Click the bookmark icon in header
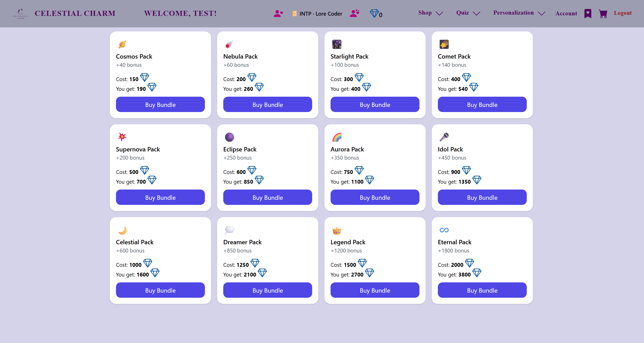 [x=588, y=14]
